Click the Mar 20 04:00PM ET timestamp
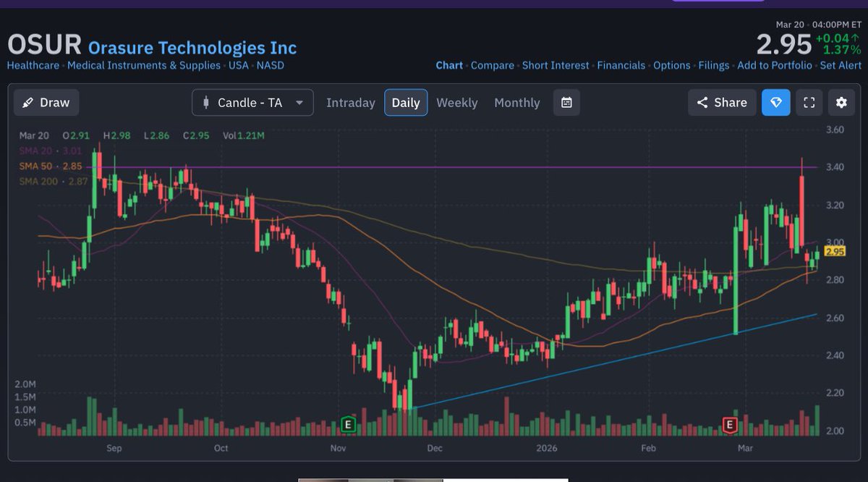This screenshot has height=482, width=868. [x=819, y=25]
